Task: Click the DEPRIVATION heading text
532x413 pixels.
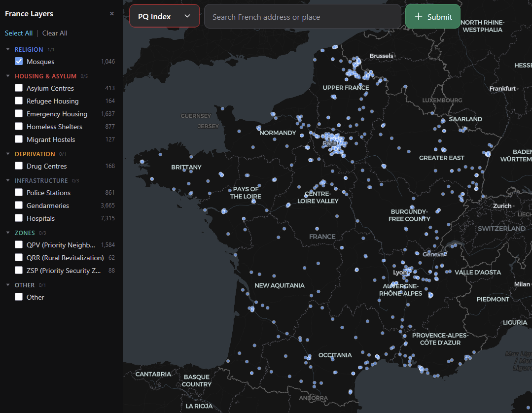Action: 35,154
